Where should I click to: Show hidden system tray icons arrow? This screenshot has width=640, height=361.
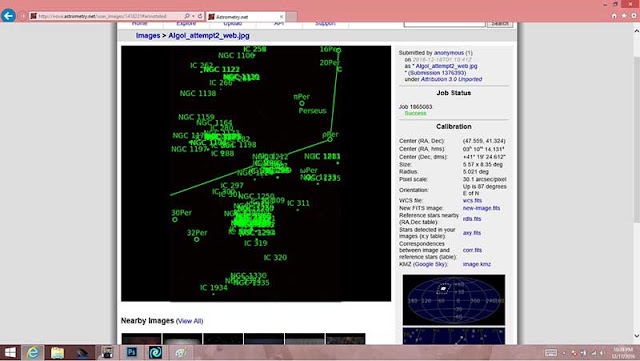(x=564, y=353)
